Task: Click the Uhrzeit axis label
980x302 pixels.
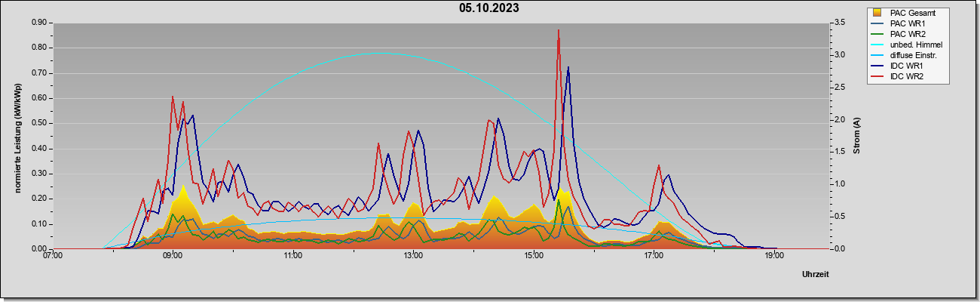Action: [x=816, y=274]
